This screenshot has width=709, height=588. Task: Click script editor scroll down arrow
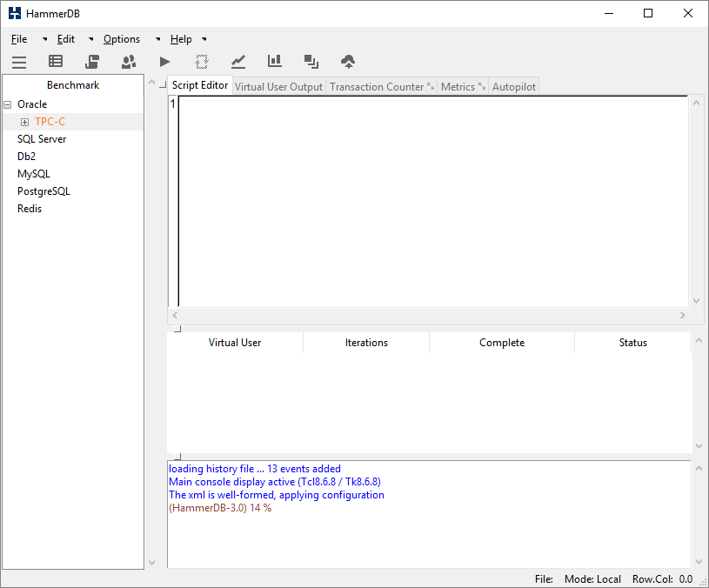[696, 301]
